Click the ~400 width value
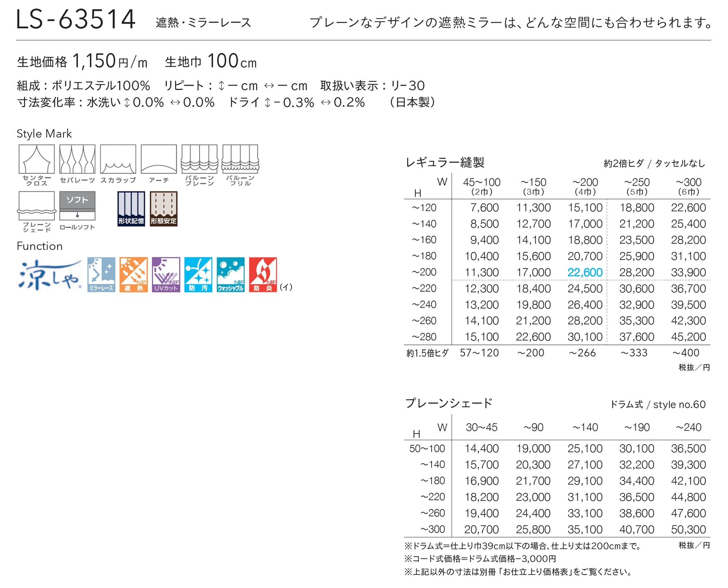Image resolution: width=728 pixels, height=588 pixels. tap(686, 353)
